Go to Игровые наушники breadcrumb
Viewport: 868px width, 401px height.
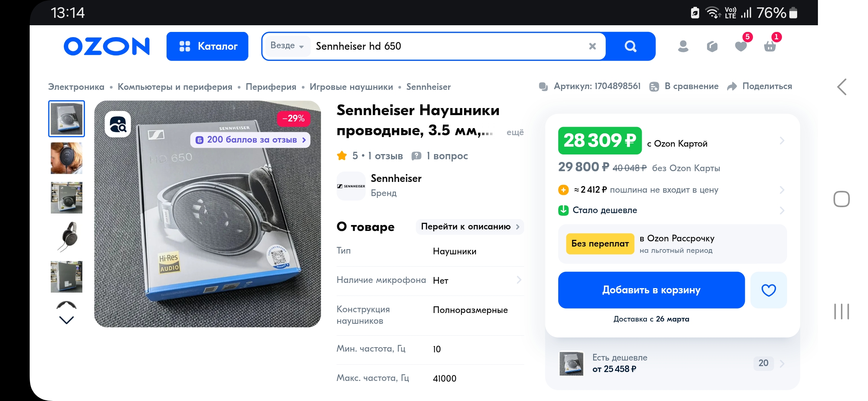coord(351,87)
